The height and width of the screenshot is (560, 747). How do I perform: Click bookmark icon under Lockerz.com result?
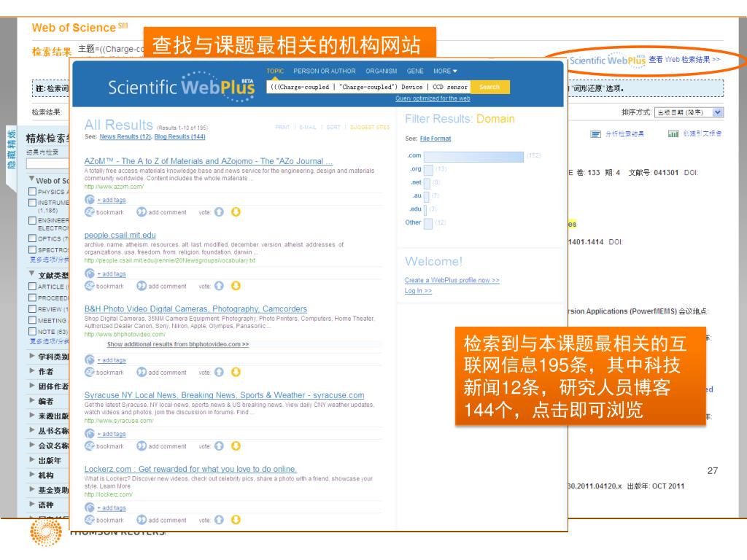pos(90,520)
